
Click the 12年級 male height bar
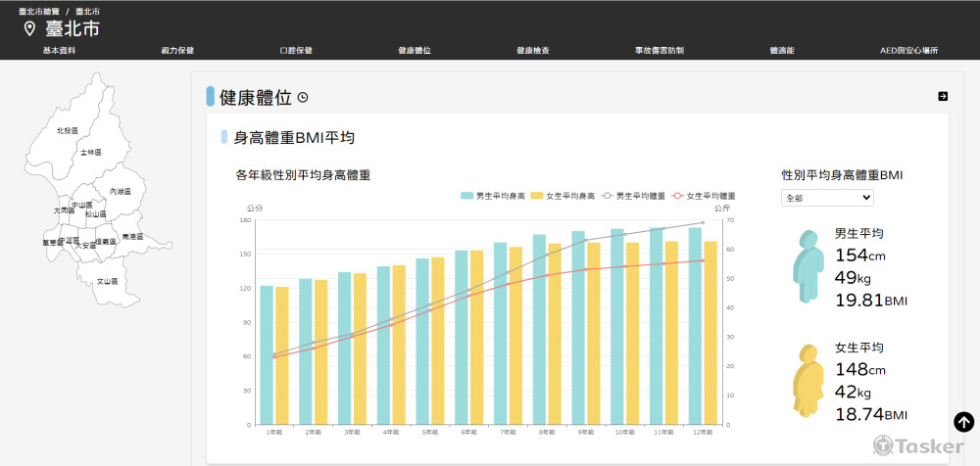(695, 326)
